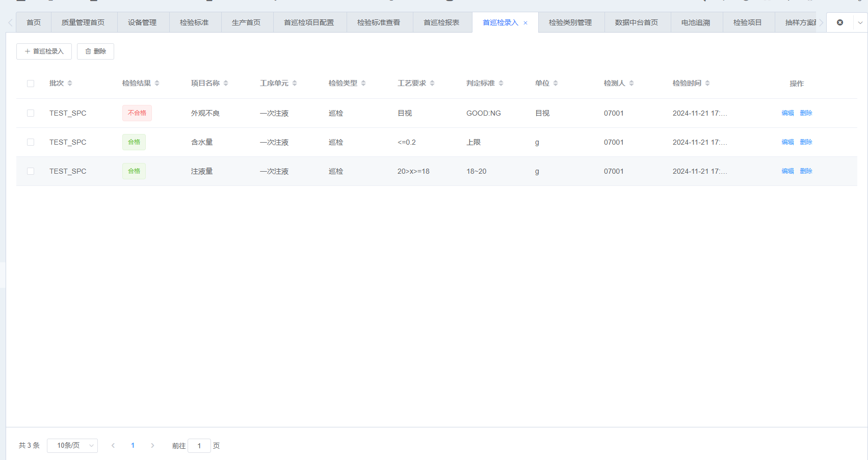Sort by 检验结果 column sort arrows
868x460 pixels.
click(x=157, y=83)
